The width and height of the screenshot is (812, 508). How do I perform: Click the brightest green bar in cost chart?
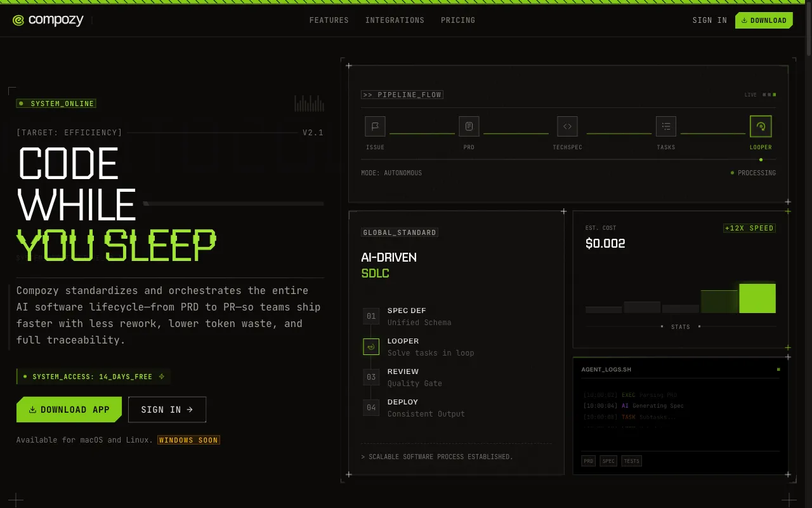757,298
